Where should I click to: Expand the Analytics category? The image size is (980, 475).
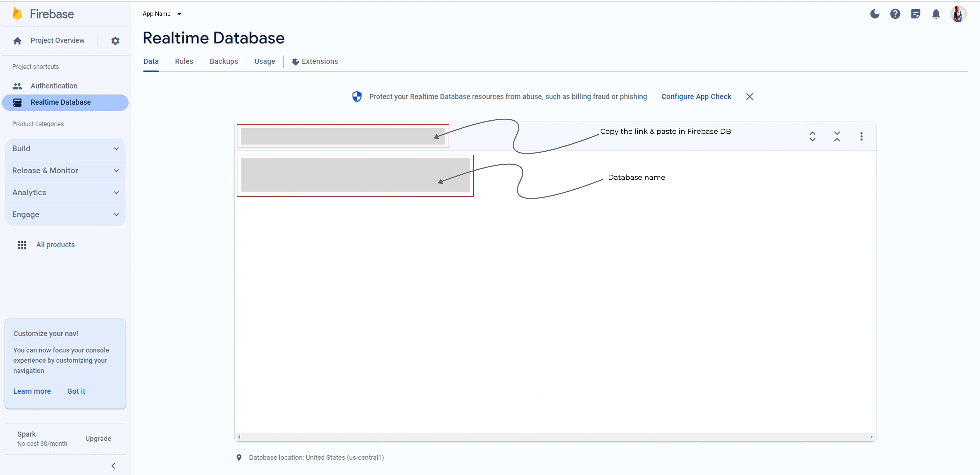[x=65, y=193]
